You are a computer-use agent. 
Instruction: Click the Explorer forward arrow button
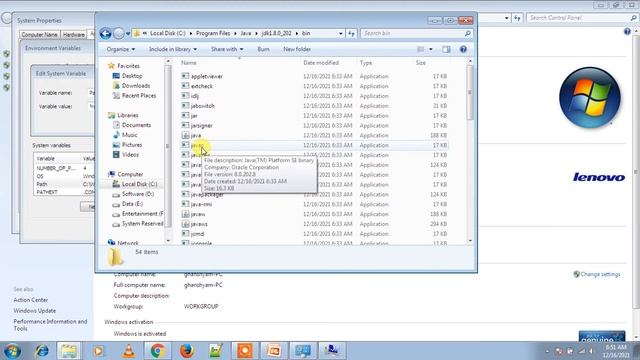(x=118, y=33)
